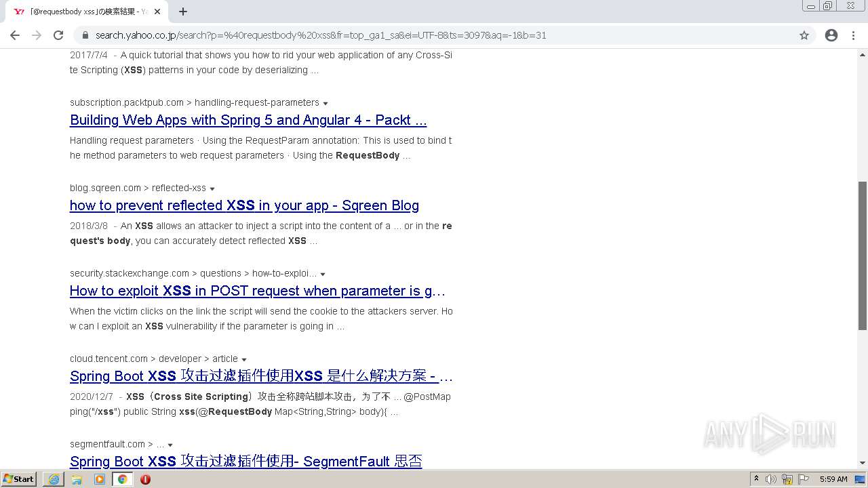Viewport: 868px width, 488px height.
Task: Open Building Web Apps with Spring 5 result
Action: [248, 120]
